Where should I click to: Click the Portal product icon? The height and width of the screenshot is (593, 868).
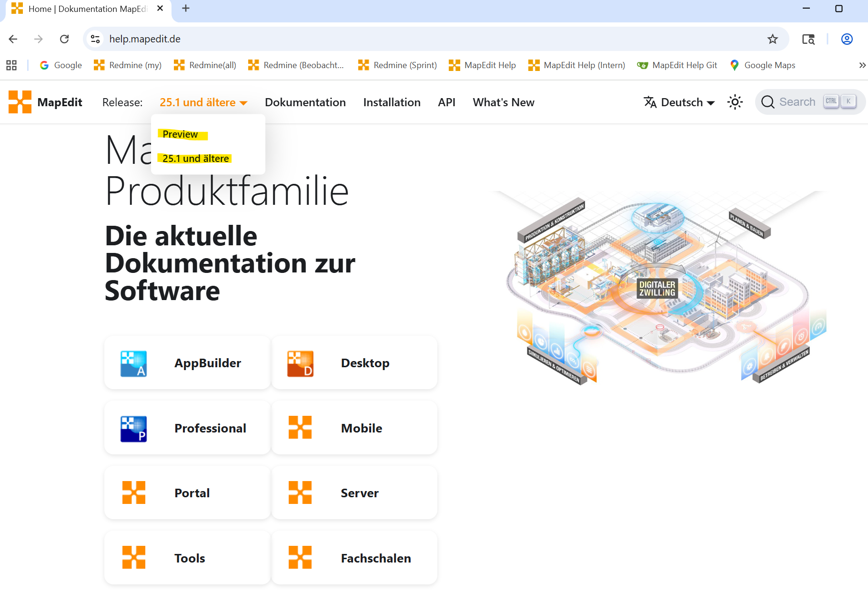[x=134, y=492]
